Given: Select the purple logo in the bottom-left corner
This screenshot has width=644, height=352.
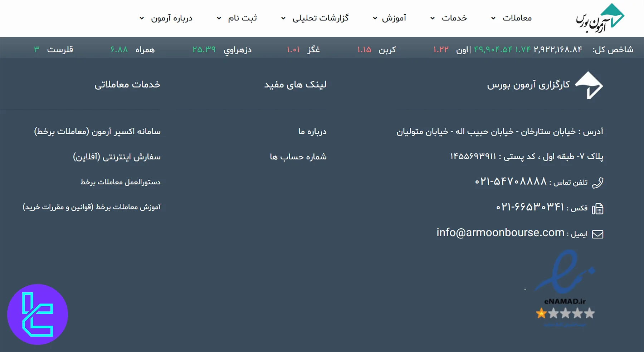Looking at the screenshot, I should click(38, 314).
